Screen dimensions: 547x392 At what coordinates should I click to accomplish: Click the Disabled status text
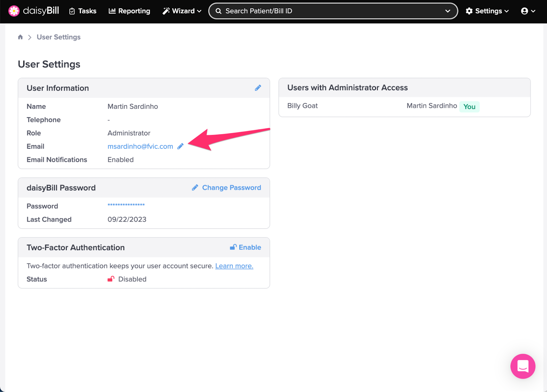(132, 279)
